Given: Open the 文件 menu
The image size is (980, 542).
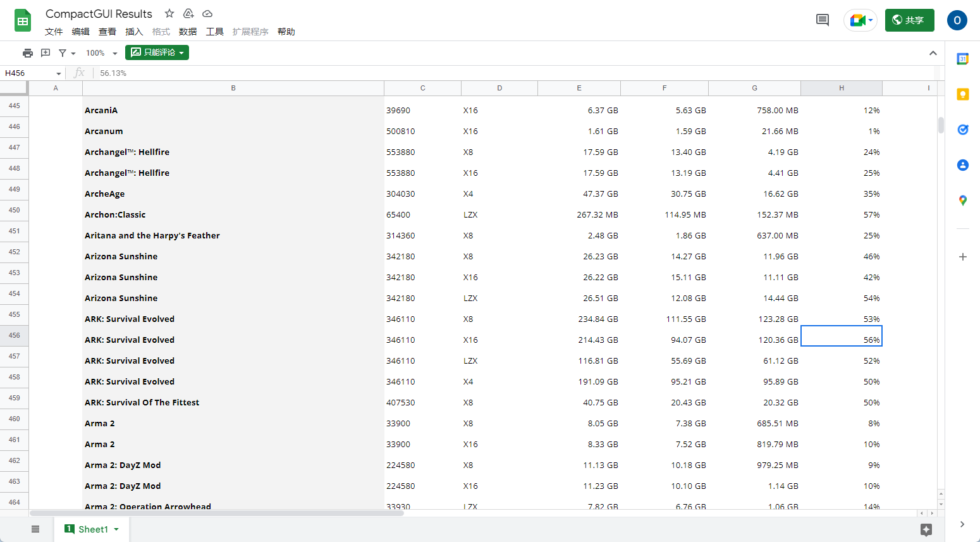Looking at the screenshot, I should point(54,32).
